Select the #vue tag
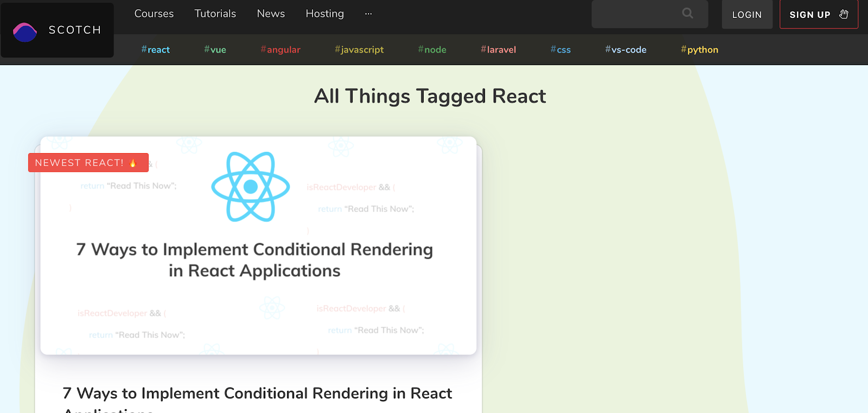The image size is (868, 413). (215, 49)
